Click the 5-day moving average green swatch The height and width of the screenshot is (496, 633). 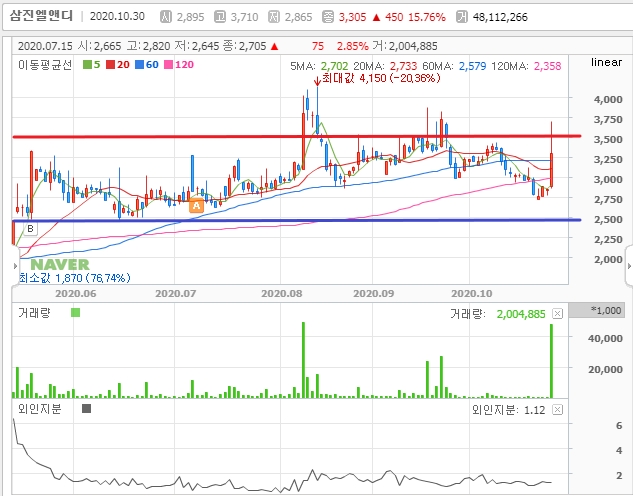point(87,65)
